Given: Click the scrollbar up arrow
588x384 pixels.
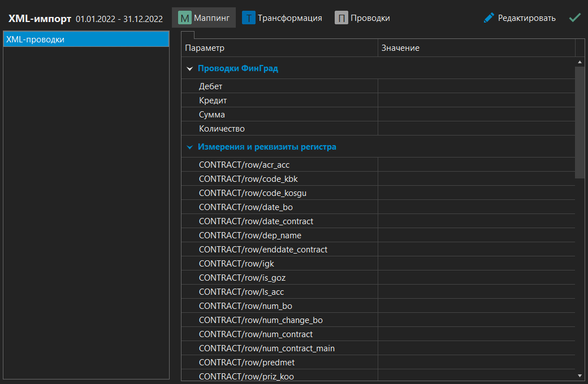Looking at the screenshot, I should pyautogui.click(x=580, y=62).
